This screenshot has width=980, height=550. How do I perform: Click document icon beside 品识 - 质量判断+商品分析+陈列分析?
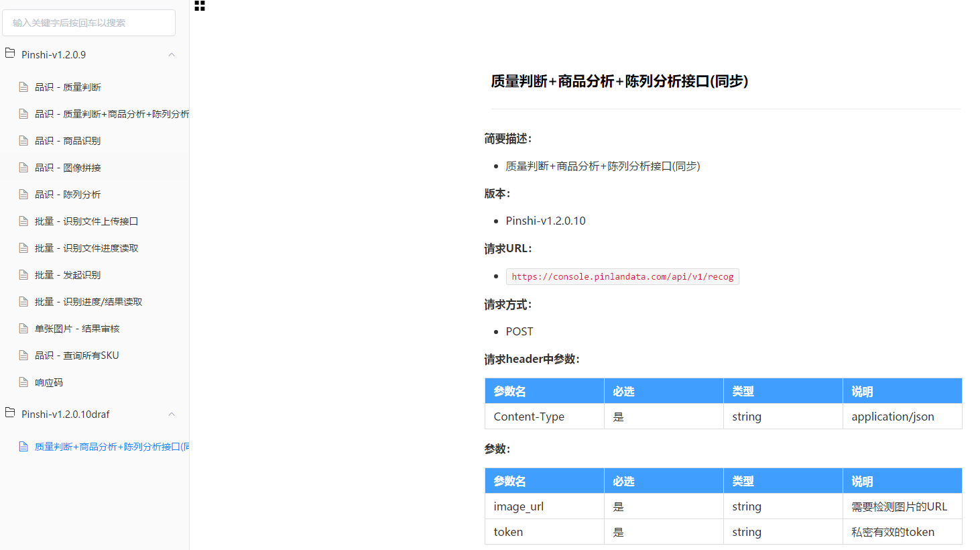23,114
